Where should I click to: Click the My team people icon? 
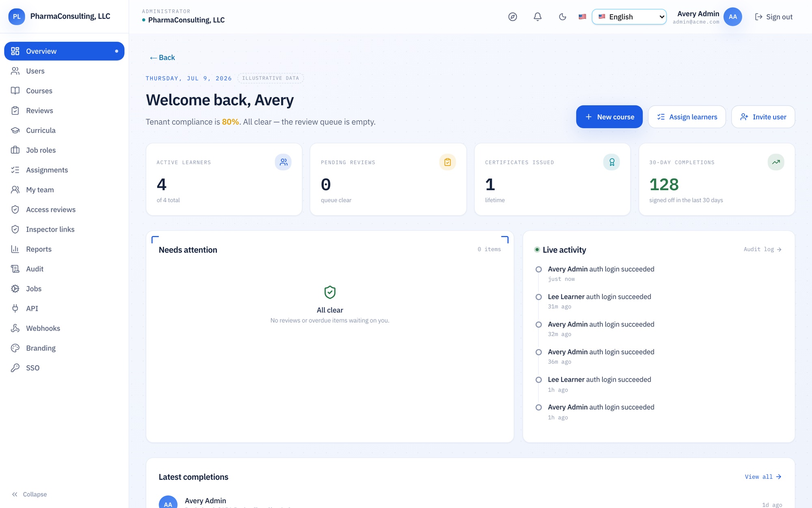pos(15,190)
